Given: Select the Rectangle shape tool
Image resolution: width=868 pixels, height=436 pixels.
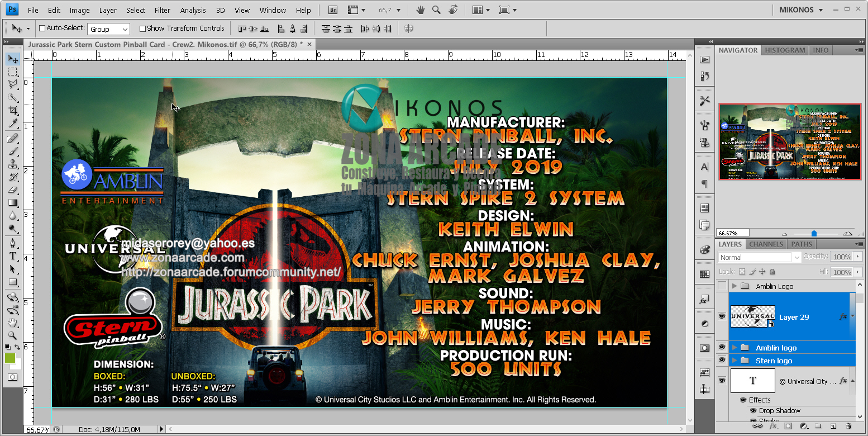Looking at the screenshot, I should coord(13,282).
